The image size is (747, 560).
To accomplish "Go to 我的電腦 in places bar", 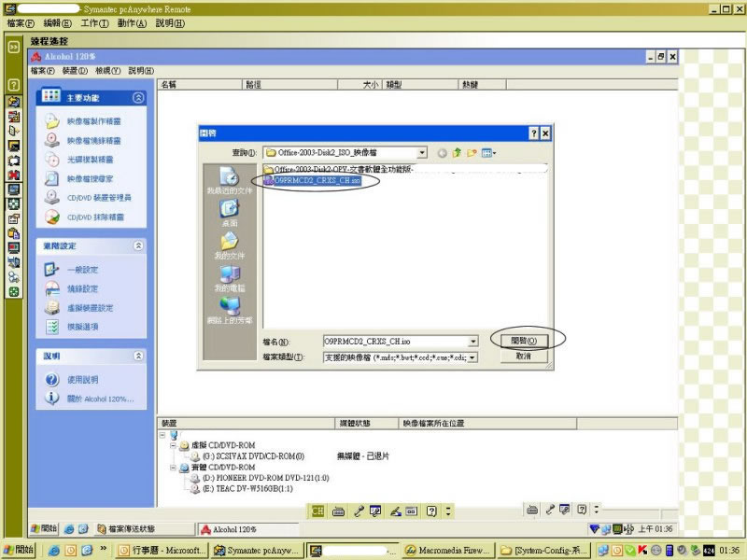I will click(x=229, y=278).
